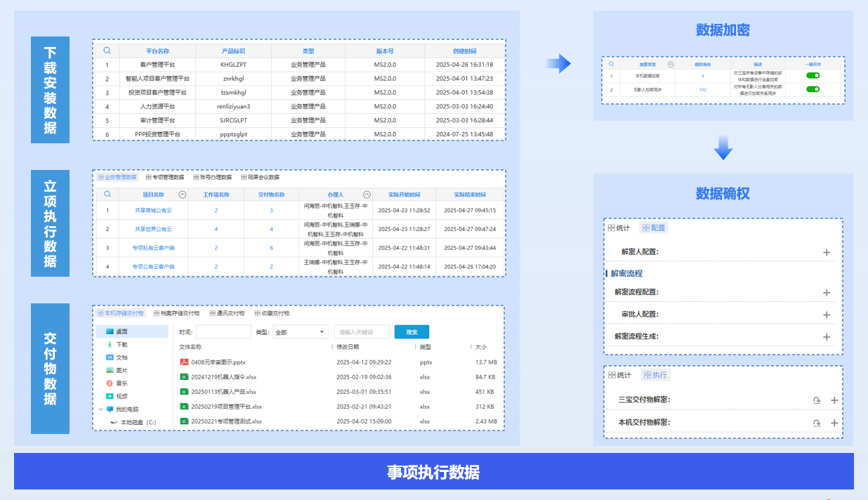Click the plus icon beside 本机交付物解密
Image resolution: width=868 pixels, height=500 pixels.
pos(834,423)
